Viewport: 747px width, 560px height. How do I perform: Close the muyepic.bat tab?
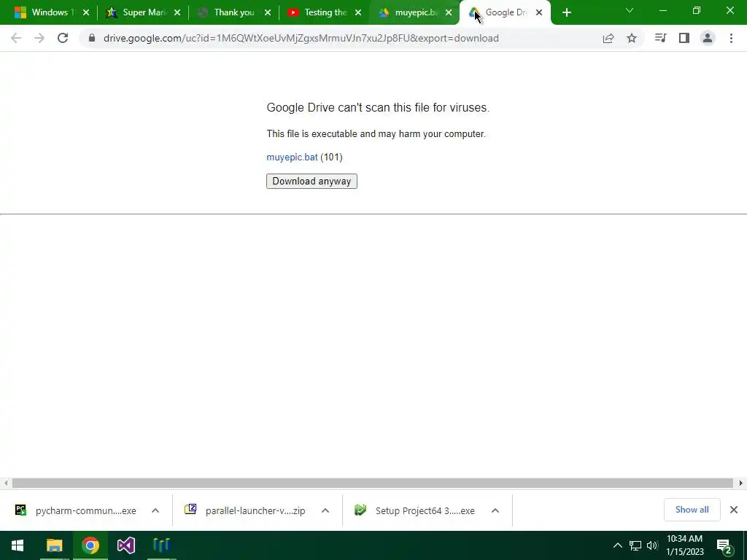pyautogui.click(x=449, y=12)
